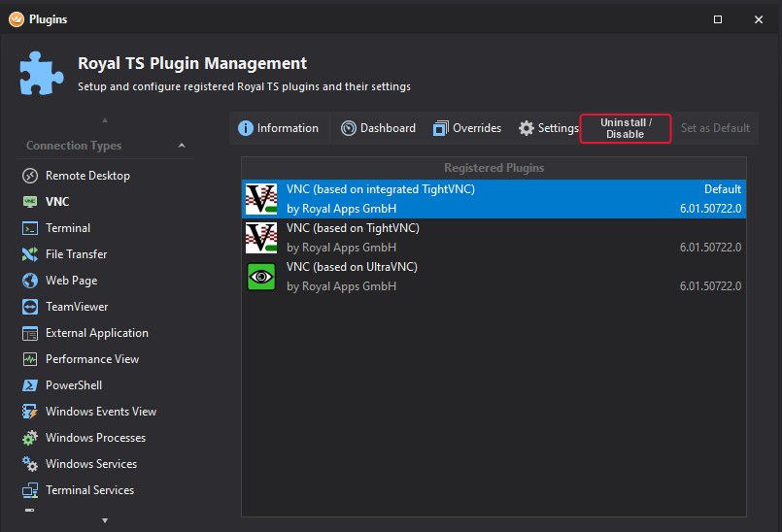Open the Information tab
The width and height of the screenshot is (782, 532).
(x=278, y=128)
